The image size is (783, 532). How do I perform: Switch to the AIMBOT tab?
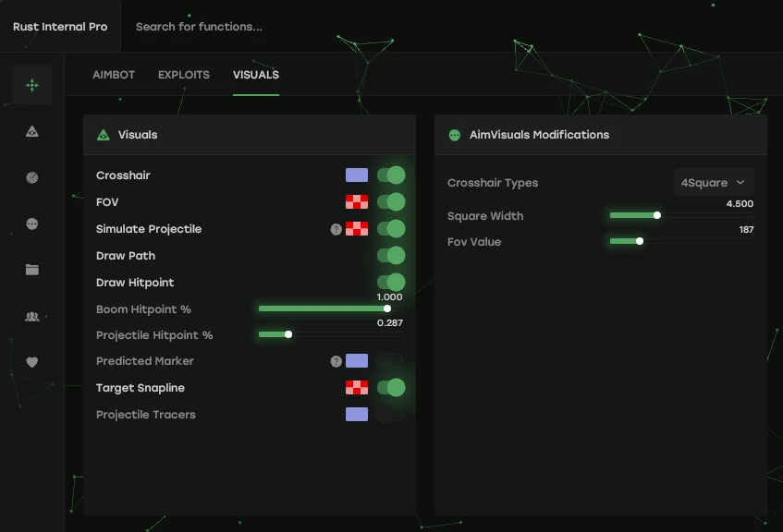(x=114, y=75)
